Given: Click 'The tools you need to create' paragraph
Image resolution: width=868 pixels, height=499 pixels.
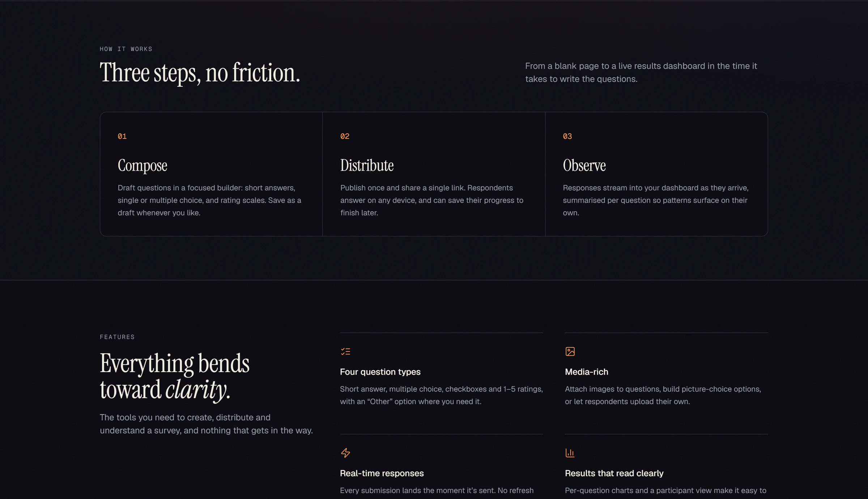Looking at the screenshot, I should click(206, 424).
